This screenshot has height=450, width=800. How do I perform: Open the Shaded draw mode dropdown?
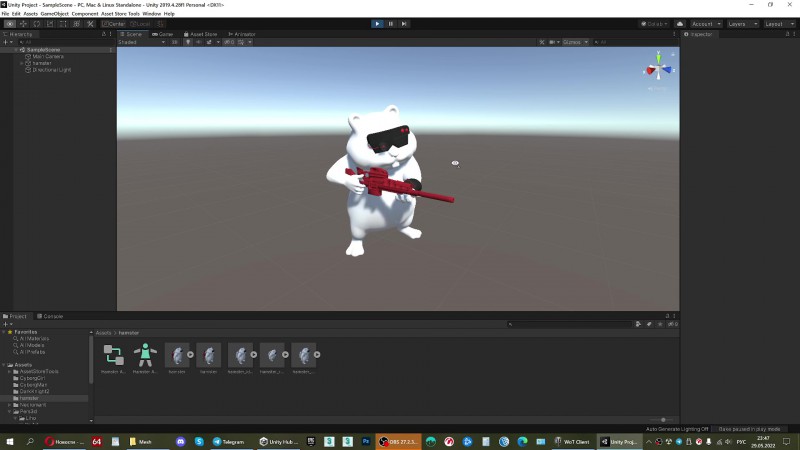tap(142, 42)
